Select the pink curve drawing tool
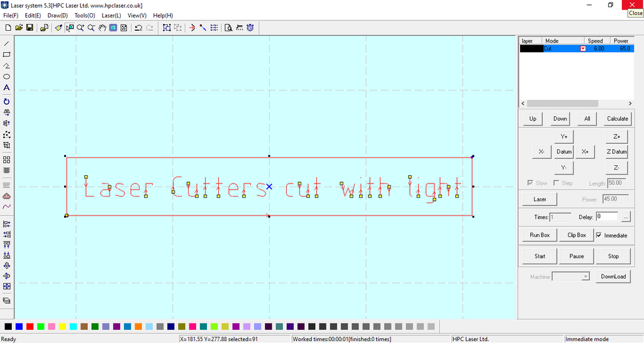This screenshot has height=343, width=644. tap(6, 207)
